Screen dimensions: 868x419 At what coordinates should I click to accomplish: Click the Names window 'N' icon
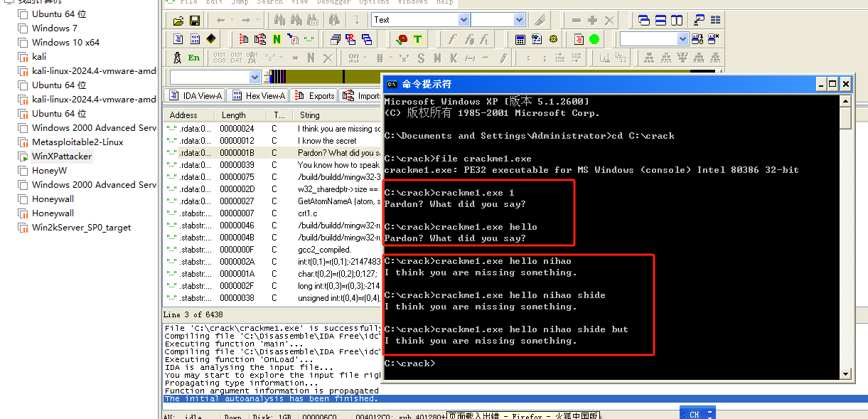pyautogui.click(x=277, y=39)
